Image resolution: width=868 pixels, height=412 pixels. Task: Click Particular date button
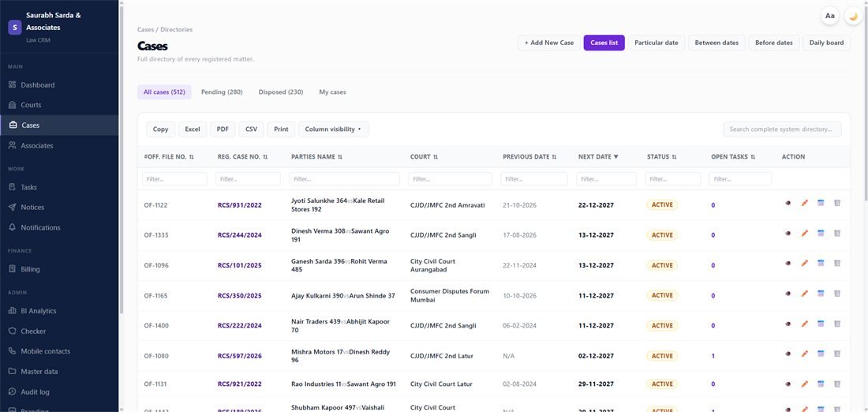click(x=656, y=43)
